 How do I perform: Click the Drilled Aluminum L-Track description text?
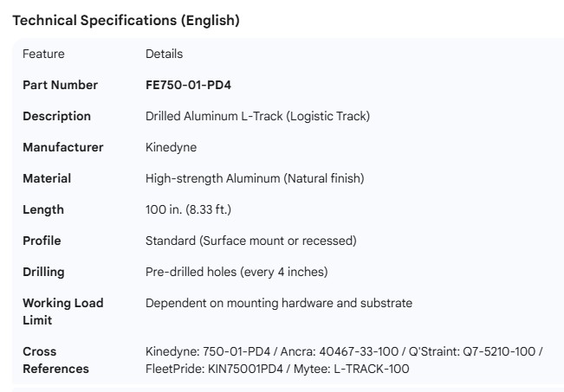(x=257, y=116)
